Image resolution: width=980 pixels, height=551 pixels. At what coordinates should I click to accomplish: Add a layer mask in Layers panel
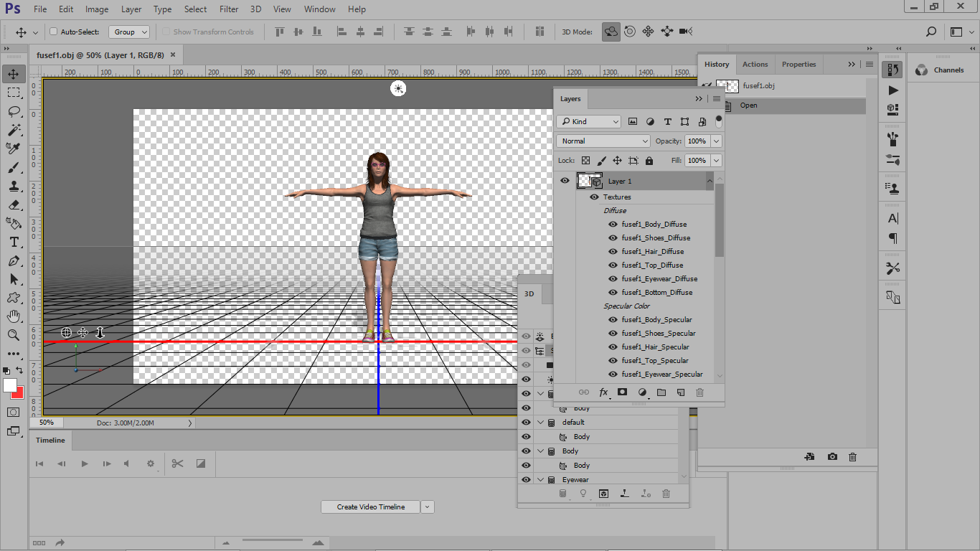point(623,392)
